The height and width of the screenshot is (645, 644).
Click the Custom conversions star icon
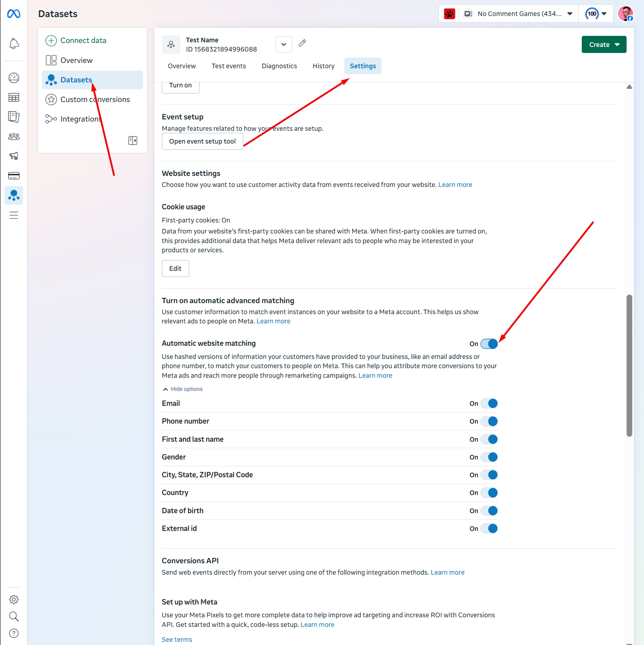click(51, 100)
